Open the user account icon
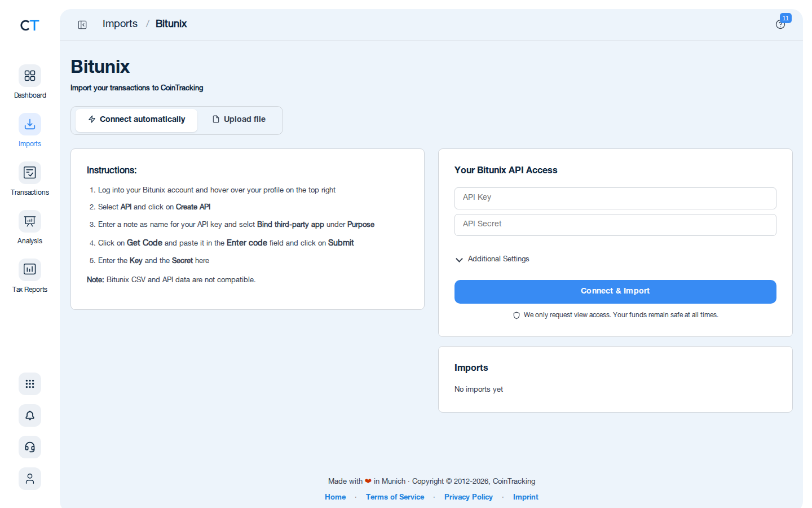812x508 pixels. coord(30,479)
